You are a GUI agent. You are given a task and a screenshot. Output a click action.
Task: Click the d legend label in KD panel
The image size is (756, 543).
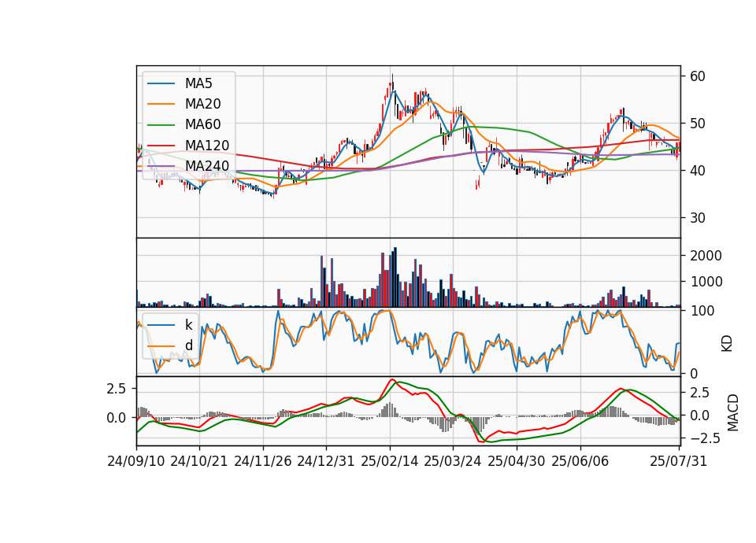click(188, 345)
